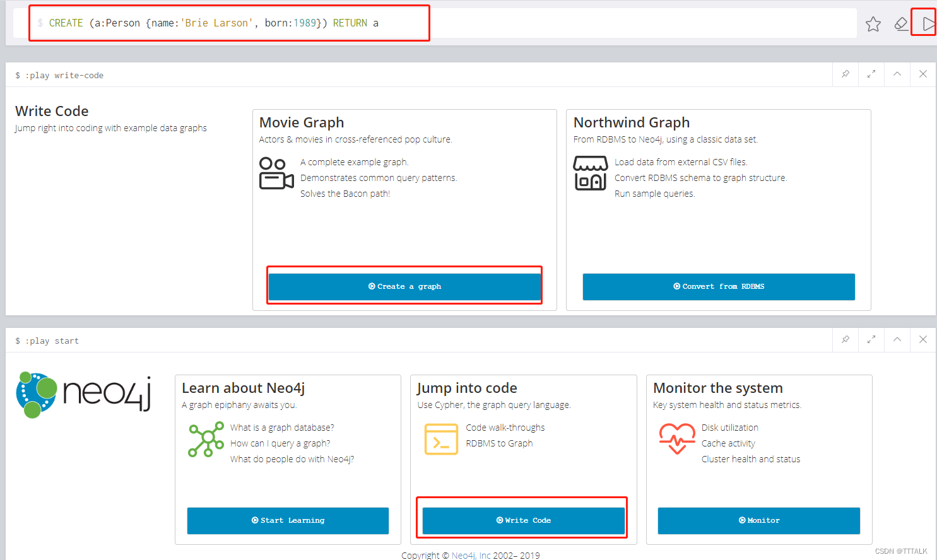This screenshot has height=560, width=937.
Task: Click 'Cluster health and status' text
Action: click(751, 459)
